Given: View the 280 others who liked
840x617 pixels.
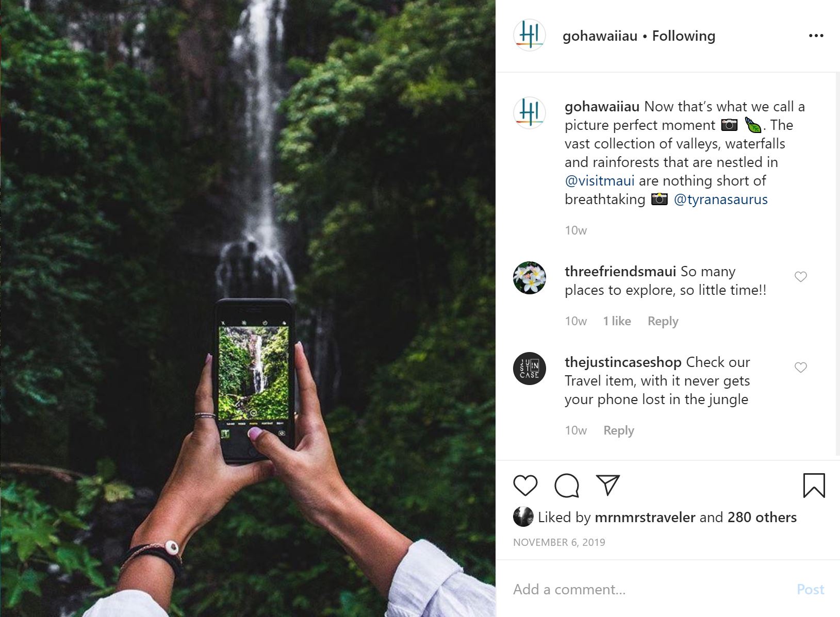Looking at the screenshot, I should pyautogui.click(x=762, y=517).
